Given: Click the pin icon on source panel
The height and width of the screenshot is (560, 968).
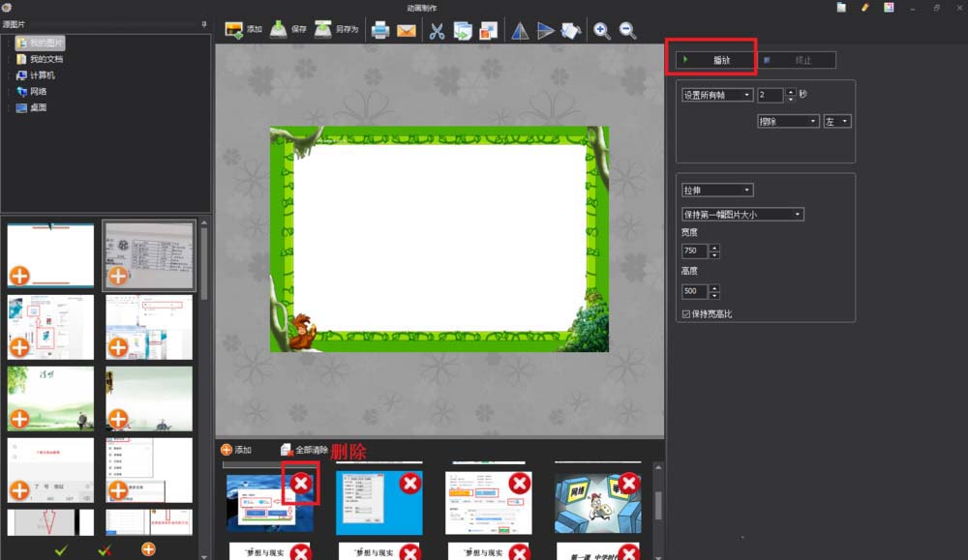Looking at the screenshot, I should (203, 24).
